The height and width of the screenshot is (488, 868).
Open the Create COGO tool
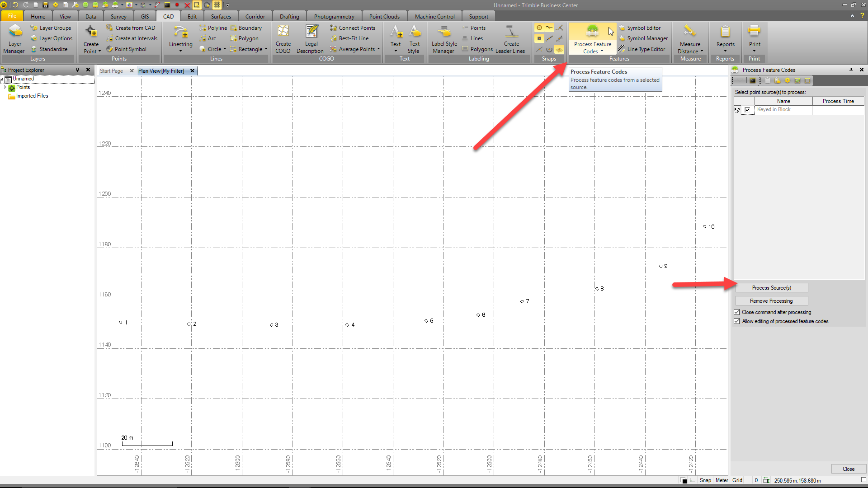tap(283, 38)
